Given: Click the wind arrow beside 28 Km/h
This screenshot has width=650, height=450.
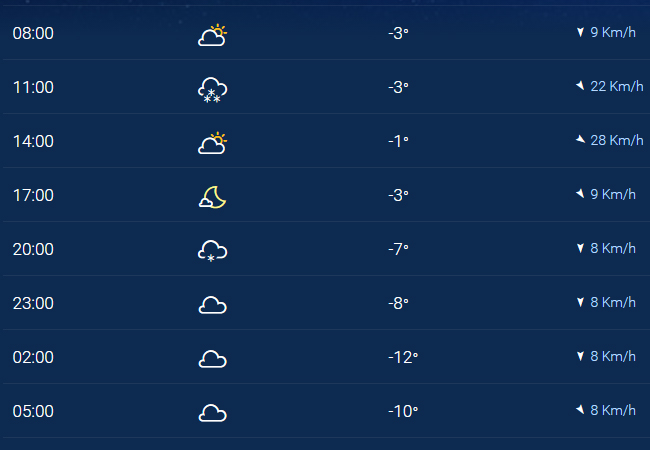Looking at the screenshot, I should pyautogui.click(x=580, y=140).
